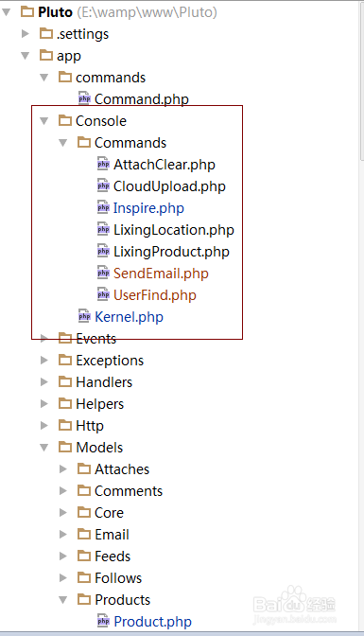Select the Feeds folder label
The width and height of the screenshot is (364, 636).
click(x=113, y=556)
